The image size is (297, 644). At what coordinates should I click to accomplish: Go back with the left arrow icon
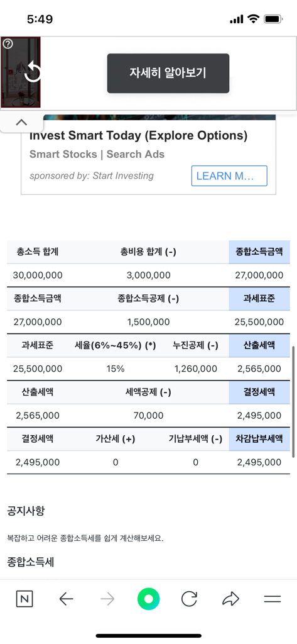point(66,599)
